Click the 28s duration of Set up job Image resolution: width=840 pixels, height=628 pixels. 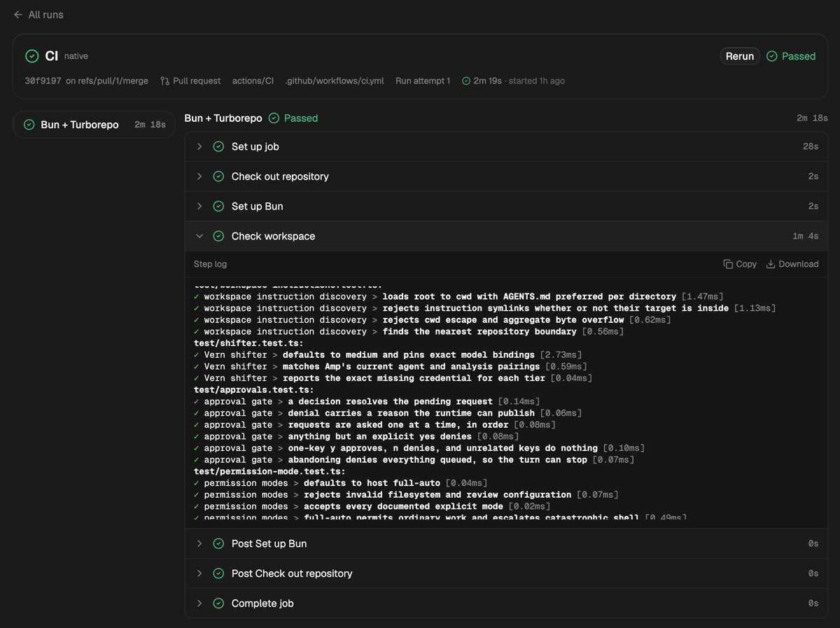click(x=811, y=146)
